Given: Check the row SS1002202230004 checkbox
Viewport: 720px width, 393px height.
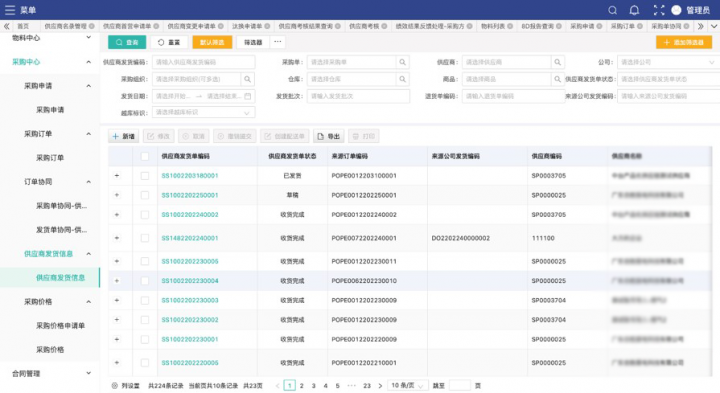Looking at the screenshot, I should (145, 281).
